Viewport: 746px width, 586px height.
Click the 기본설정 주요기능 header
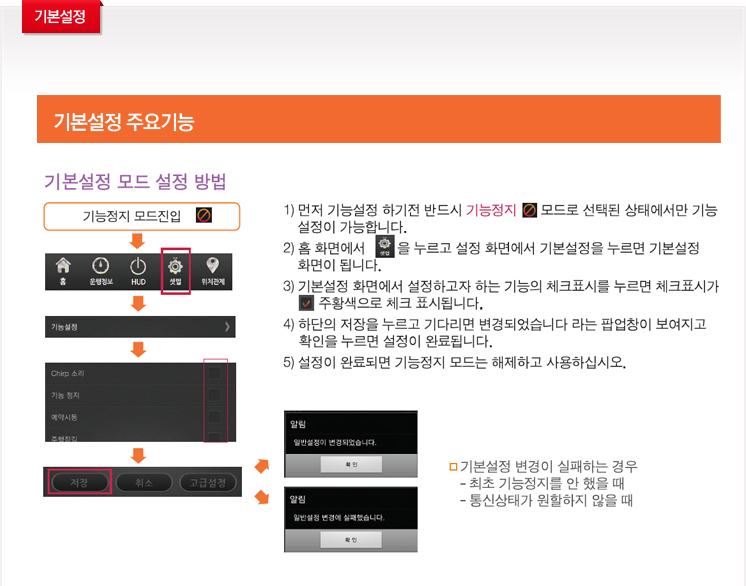click(379, 119)
